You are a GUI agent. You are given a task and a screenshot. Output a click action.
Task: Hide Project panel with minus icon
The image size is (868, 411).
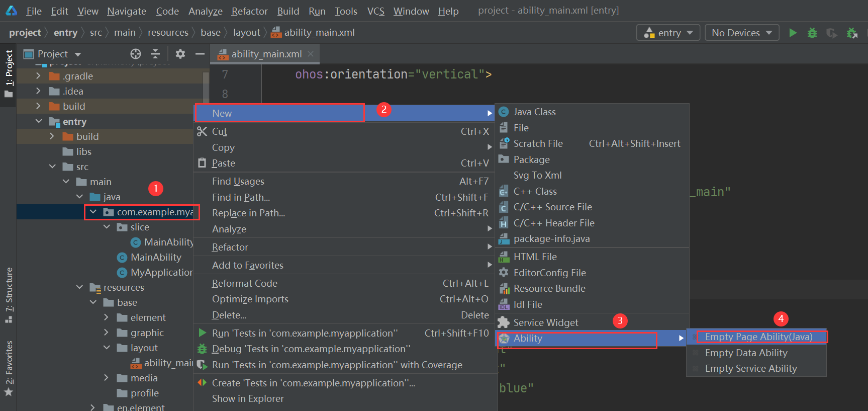200,54
